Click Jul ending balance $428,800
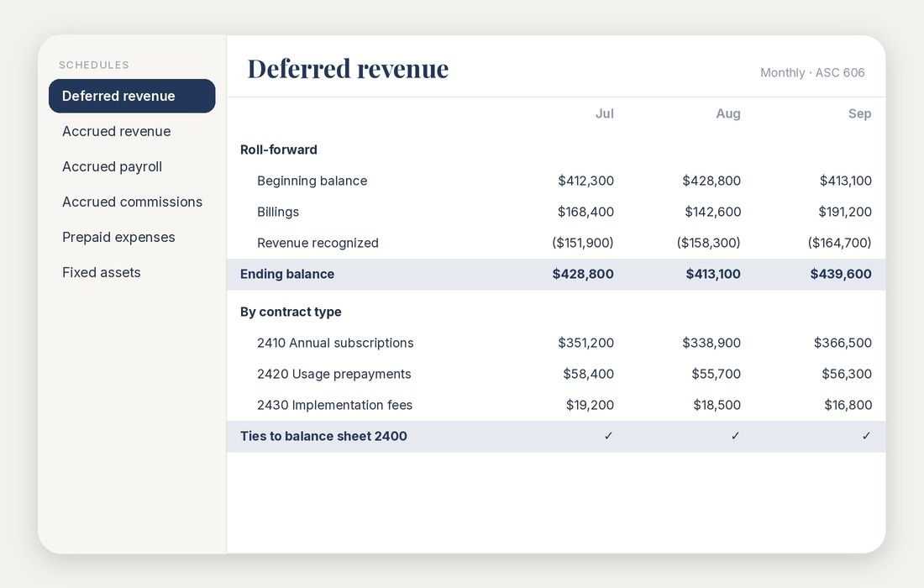 click(583, 274)
